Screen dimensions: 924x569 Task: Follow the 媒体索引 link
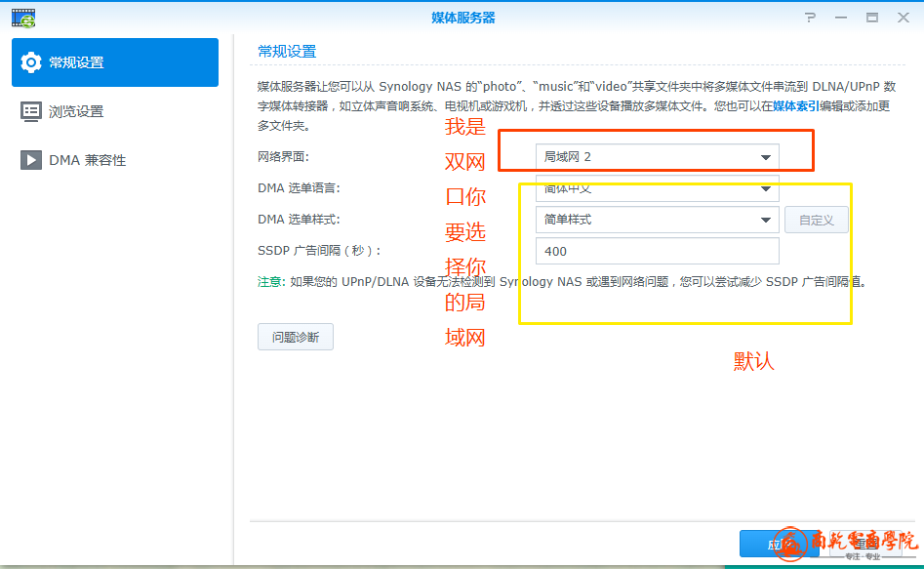pos(795,105)
